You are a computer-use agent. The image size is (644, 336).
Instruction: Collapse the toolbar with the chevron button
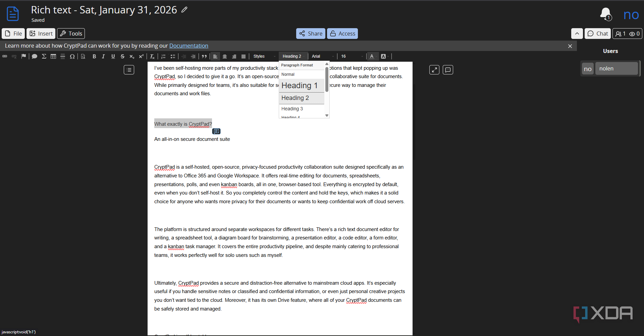[x=577, y=34]
